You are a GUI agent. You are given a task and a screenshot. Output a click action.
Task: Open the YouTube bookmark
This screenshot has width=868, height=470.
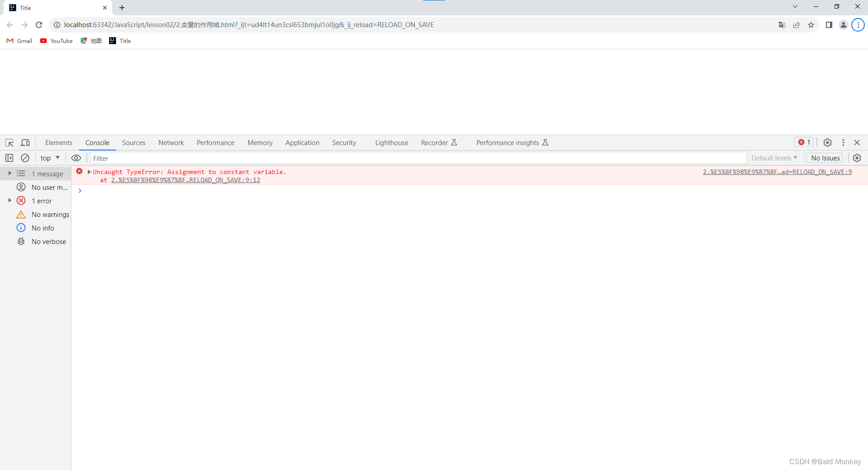tap(57, 41)
